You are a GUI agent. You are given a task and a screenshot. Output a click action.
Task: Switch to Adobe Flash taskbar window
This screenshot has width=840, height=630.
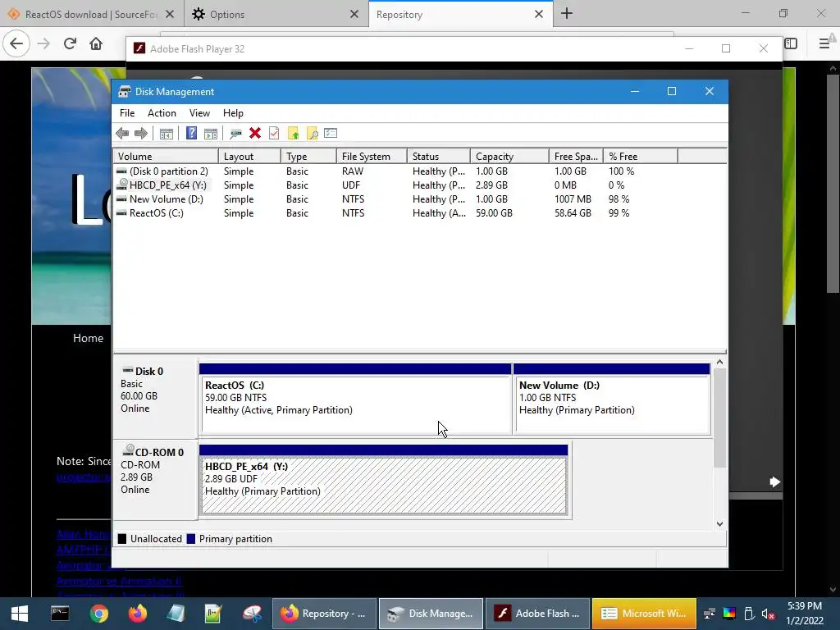pyautogui.click(x=537, y=614)
